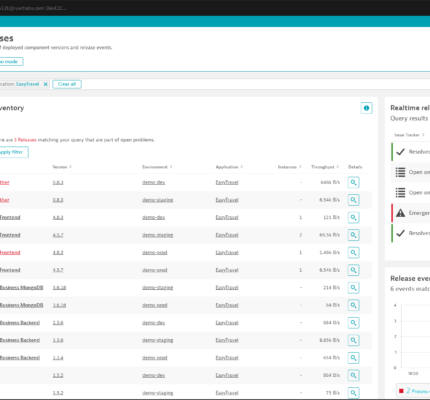Select the EasyTravel value in the filter chip
This screenshot has height=400, width=430.
[x=28, y=84]
